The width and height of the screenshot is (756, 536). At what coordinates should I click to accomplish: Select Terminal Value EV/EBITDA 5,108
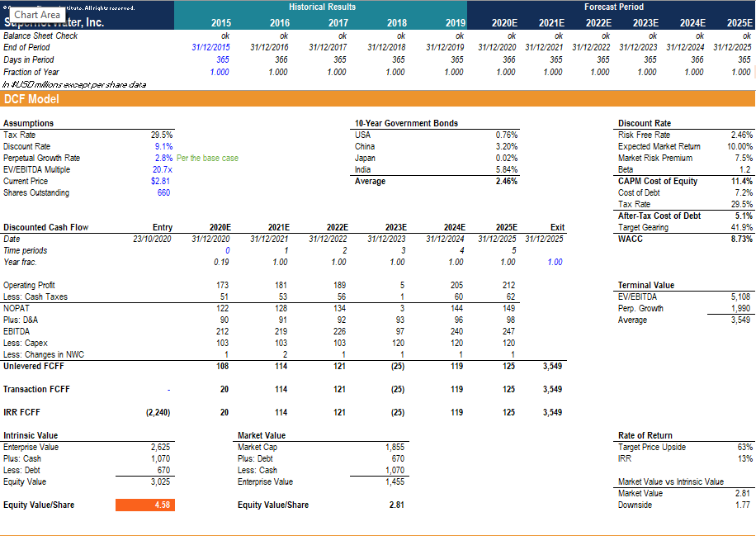740,297
